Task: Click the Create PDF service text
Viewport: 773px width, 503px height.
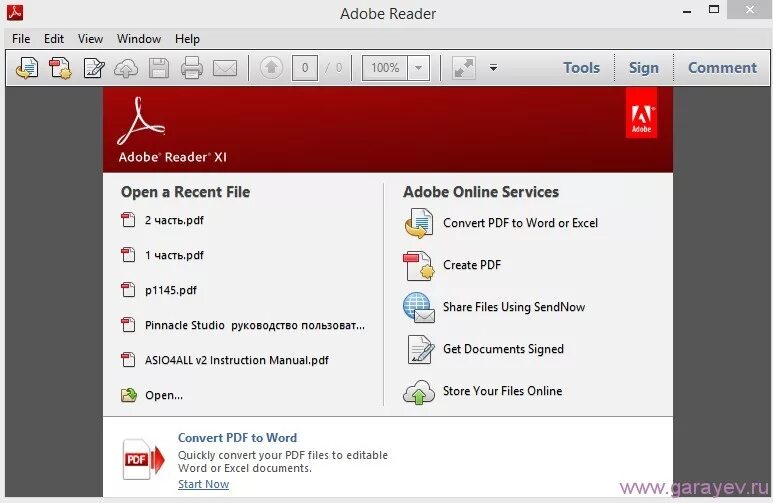Action: (x=472, y=265)
